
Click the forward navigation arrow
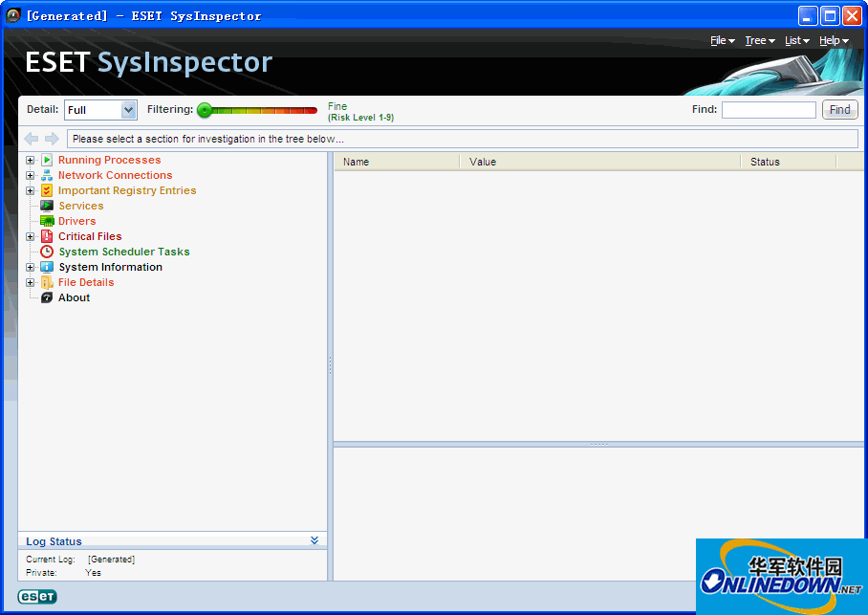[x=52, y=139]
